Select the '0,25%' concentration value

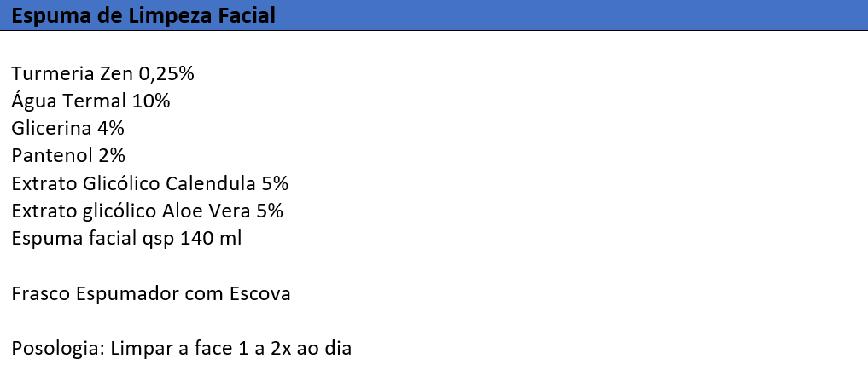click(163, 73)
